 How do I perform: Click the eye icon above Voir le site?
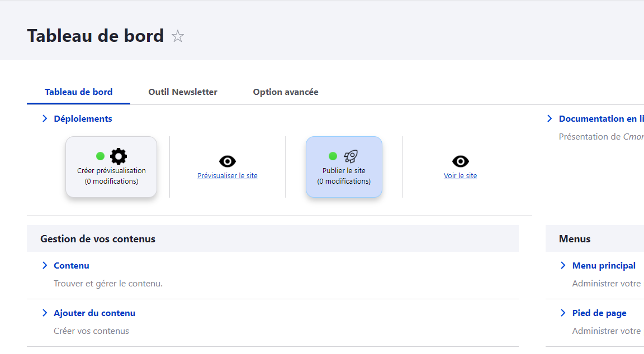[x=460, y=161]
